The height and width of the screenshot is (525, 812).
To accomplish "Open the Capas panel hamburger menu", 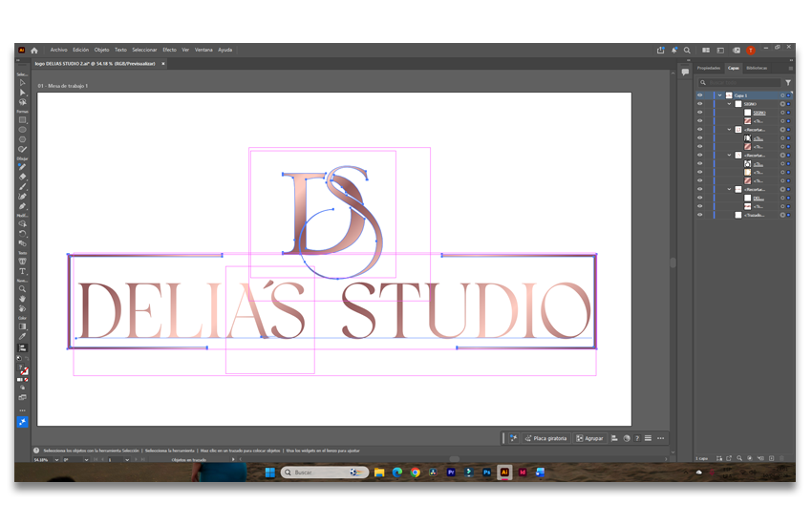I will 791,69.
